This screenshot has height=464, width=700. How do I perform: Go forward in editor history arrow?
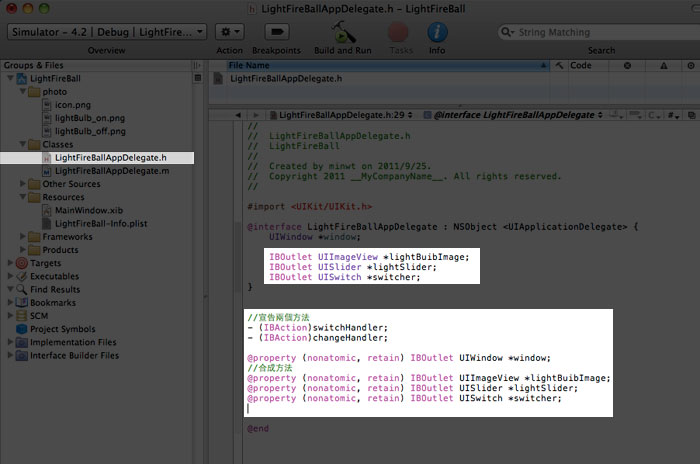tap(256, 115)
